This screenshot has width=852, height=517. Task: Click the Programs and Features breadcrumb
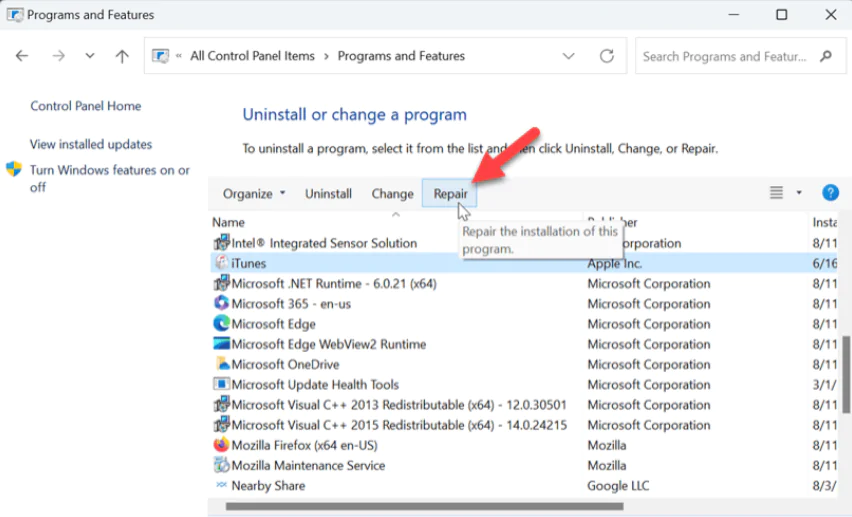401,56
